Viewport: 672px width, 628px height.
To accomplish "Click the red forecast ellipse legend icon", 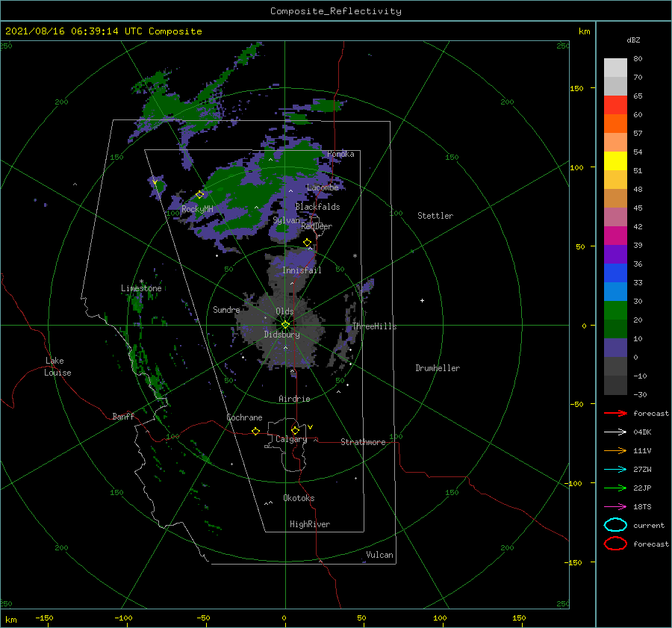I will 615,544.
